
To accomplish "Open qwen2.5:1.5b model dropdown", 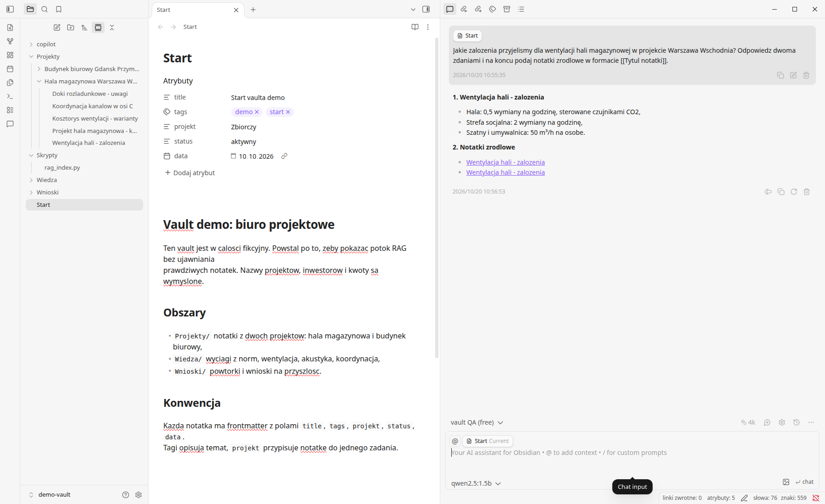I will pyautogui.click(x=476, y=483).
